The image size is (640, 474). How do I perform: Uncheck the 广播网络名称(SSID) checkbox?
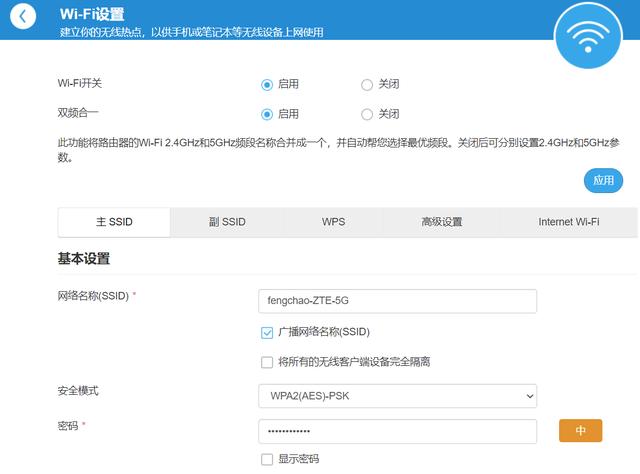pyautogui.click(x=267, y=332)
